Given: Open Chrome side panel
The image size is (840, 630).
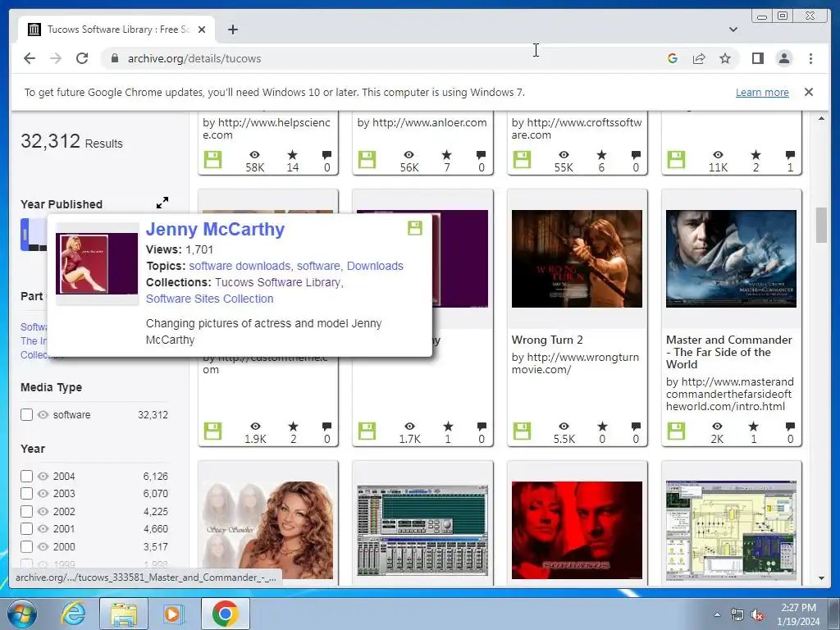Looking at the screenshot, I should [x=757, y=58].
